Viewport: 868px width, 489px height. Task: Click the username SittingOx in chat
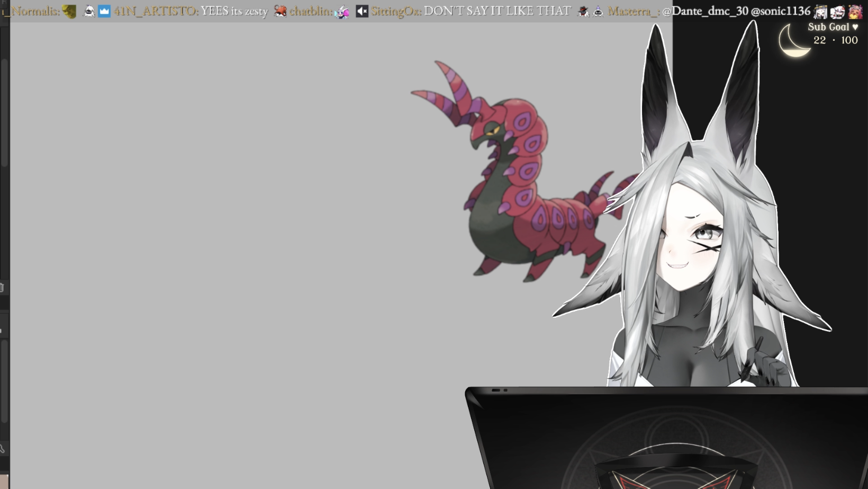click(396, 11)
